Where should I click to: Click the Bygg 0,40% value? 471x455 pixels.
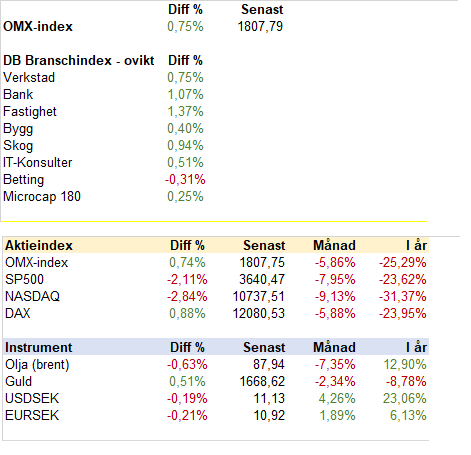[x=185, y=129]
